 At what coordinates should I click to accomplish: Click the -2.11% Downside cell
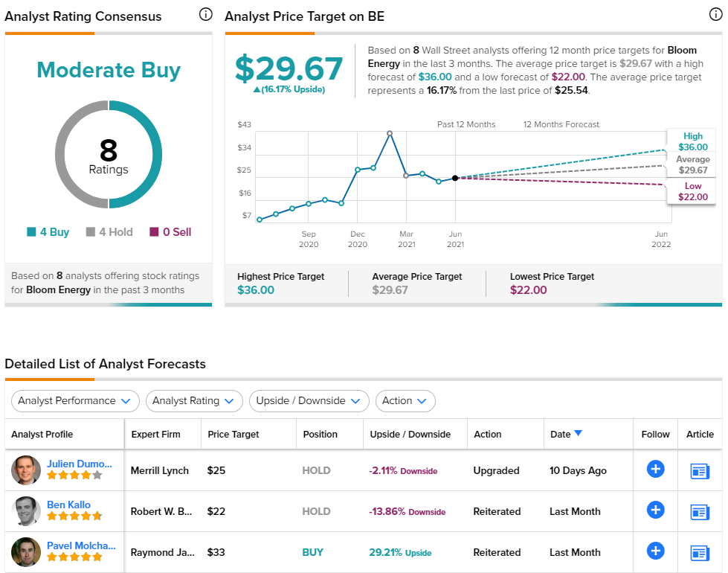tap(403, 470)
